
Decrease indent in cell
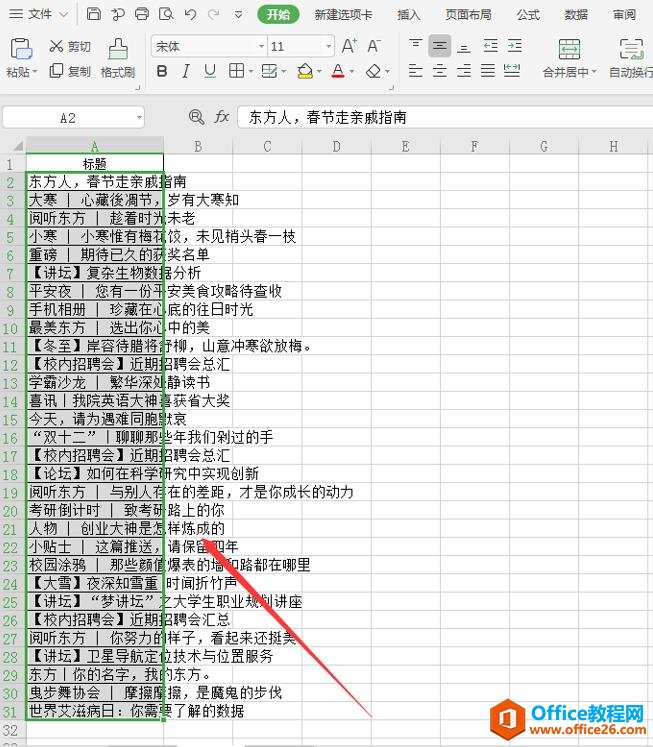pyautogui.click(x=490, y=46)
